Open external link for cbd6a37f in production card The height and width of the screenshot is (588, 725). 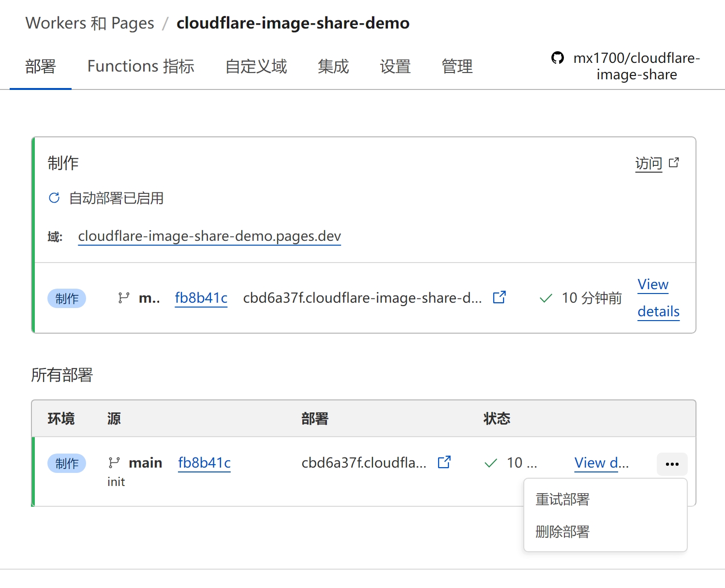(x=499, y=297)
